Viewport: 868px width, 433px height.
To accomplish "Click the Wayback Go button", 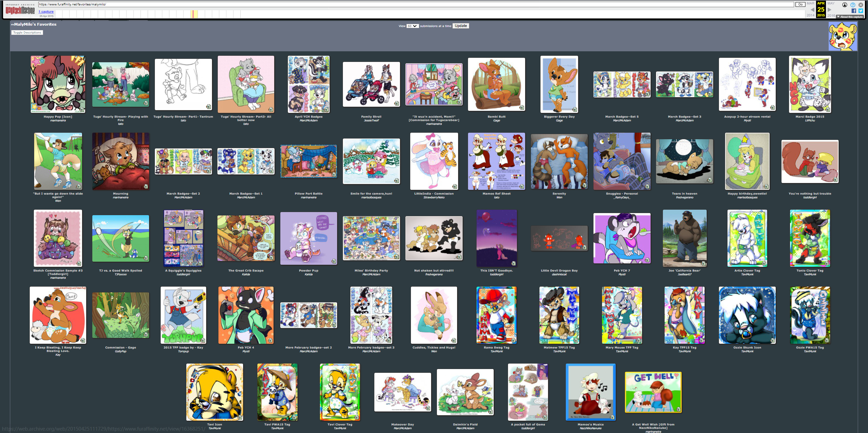I will (800, 4).
